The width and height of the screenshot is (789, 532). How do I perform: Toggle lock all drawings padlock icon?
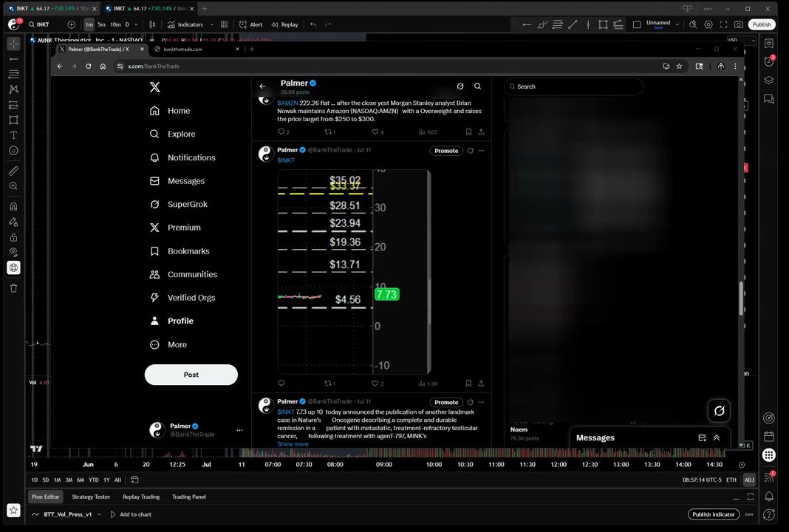[x=13, y=237]
